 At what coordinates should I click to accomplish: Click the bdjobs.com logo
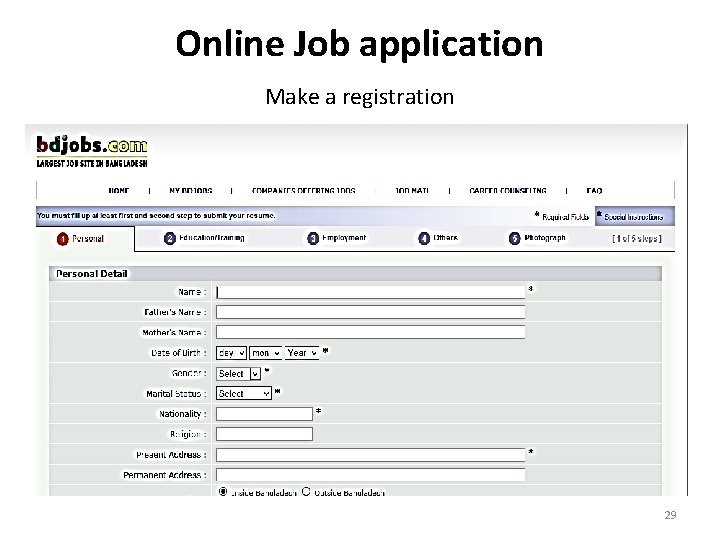point(92,151)
